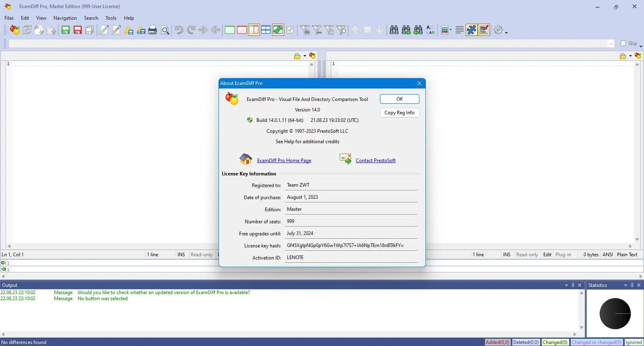Screen dimensions: 644x346
Task: Click the Find Next binoculars with green arrow
Action: click(x=406, y=30)
